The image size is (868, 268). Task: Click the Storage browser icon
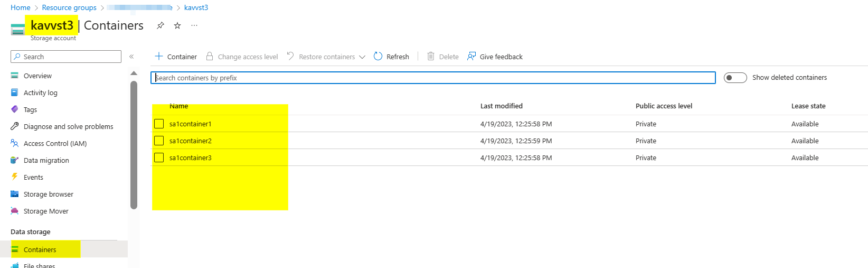click(15, 194)
